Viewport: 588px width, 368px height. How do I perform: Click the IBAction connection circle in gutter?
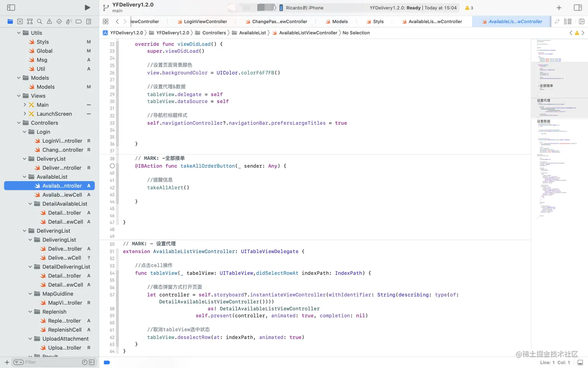112,166
